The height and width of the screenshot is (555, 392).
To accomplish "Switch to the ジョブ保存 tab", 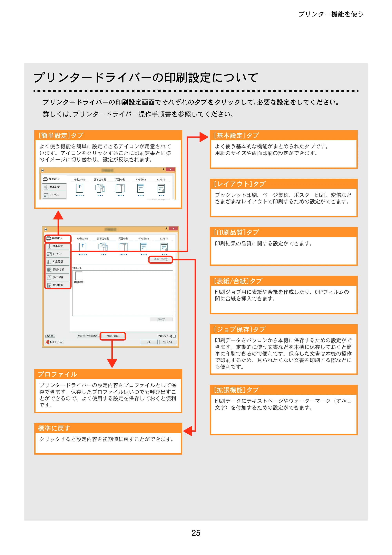I will point(58,277).
